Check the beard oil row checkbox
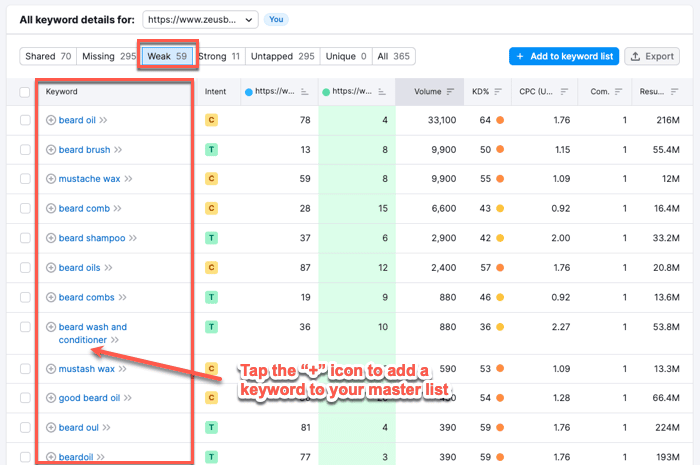This screenshot has height=465, width=700. tap(25, 120)
